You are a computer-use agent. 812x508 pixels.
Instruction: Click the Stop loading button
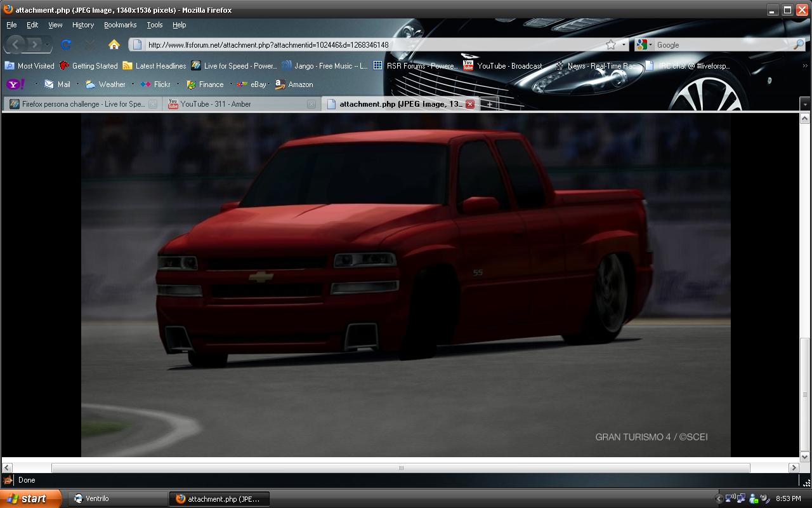89,44
